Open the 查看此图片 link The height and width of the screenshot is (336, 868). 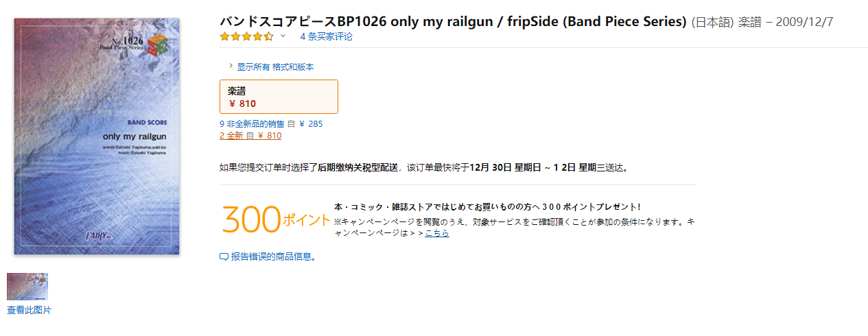coord(29,311)
